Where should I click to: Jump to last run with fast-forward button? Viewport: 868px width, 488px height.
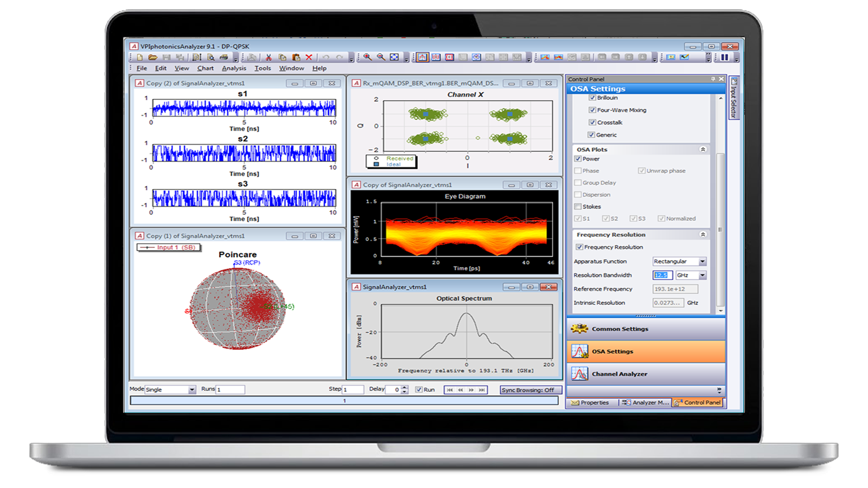[482, 390]
